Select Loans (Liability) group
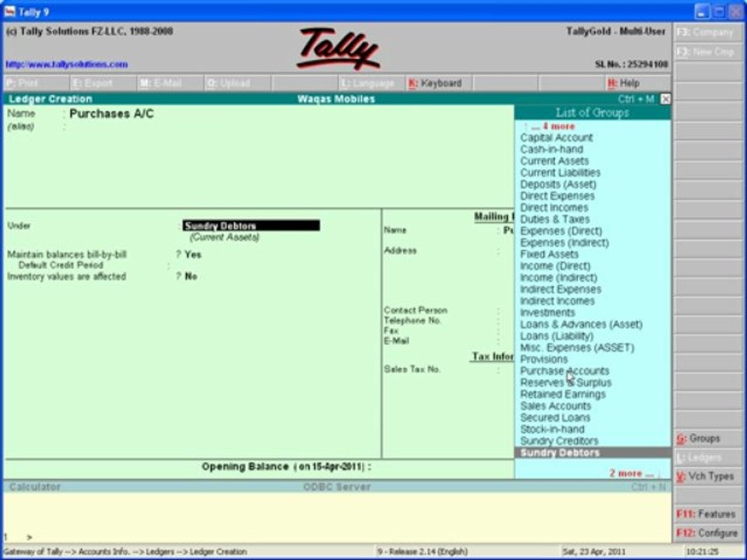Viewport: 747px width, 560px height. pyautogui.click(x=557, y=336)
